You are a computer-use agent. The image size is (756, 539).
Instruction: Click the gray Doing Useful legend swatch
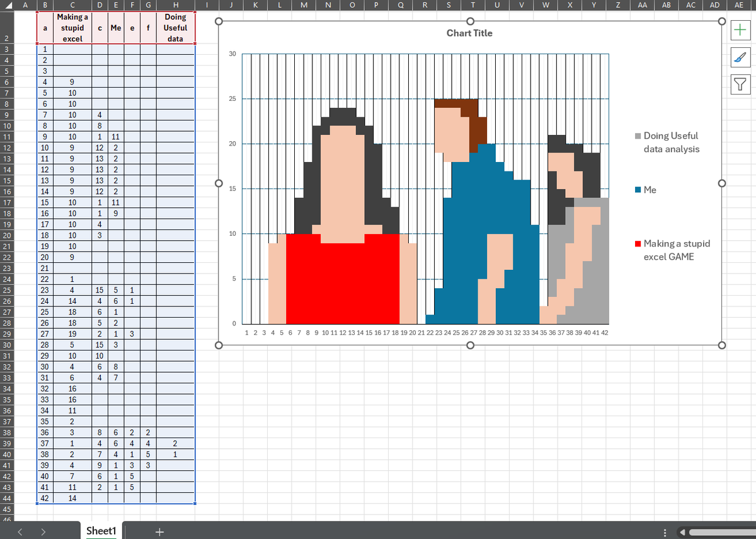[x=639, y=136]
